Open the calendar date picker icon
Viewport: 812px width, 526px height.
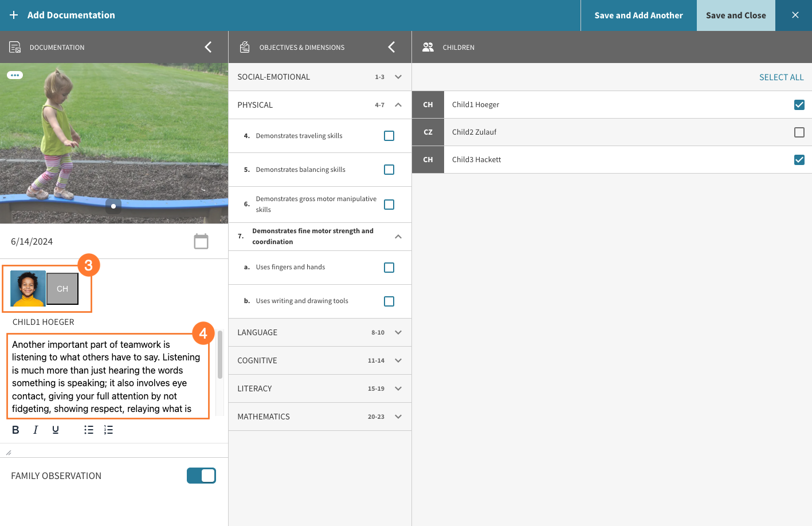coord(201,241)
